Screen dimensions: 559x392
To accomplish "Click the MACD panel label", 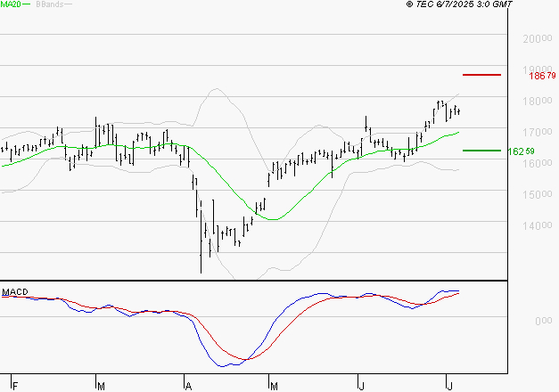I will pyautogui.click(x=15, y=292).
